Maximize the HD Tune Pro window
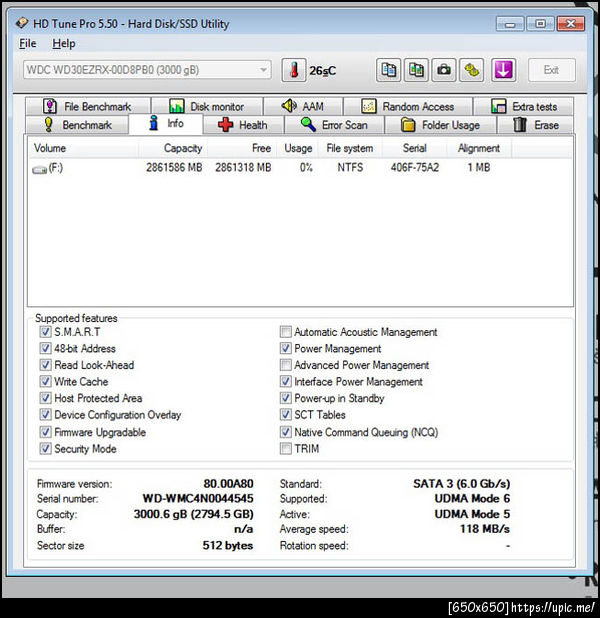This screenshot has width=600, height=618. 540,24
